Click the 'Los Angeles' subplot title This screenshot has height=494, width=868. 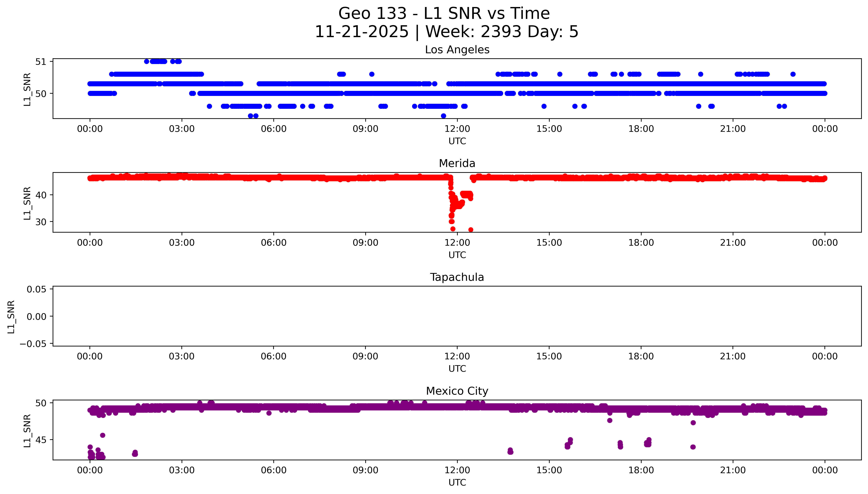coord(457,50)
